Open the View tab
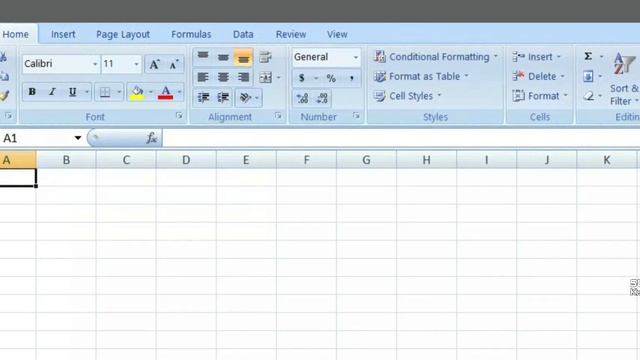The height and width of the screenshot is (360, 640). tap(337, 34)
